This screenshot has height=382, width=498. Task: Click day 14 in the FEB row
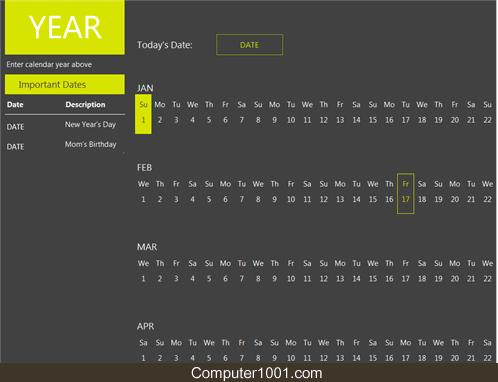356,199
